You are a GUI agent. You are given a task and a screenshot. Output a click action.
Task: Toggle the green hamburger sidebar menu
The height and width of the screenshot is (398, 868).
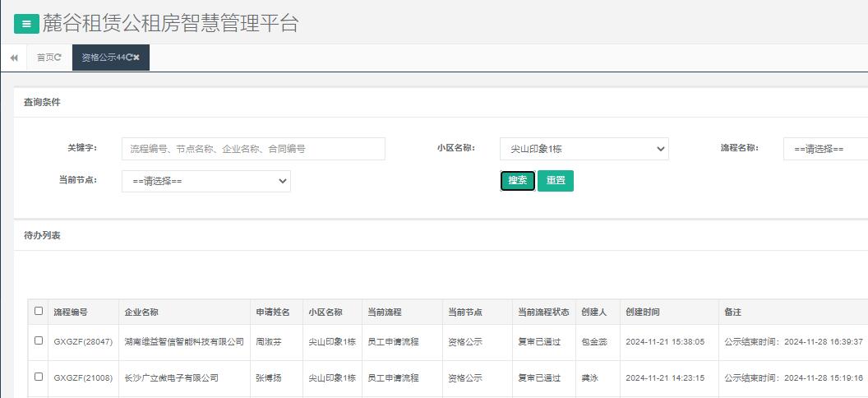[x=26, y=24]
